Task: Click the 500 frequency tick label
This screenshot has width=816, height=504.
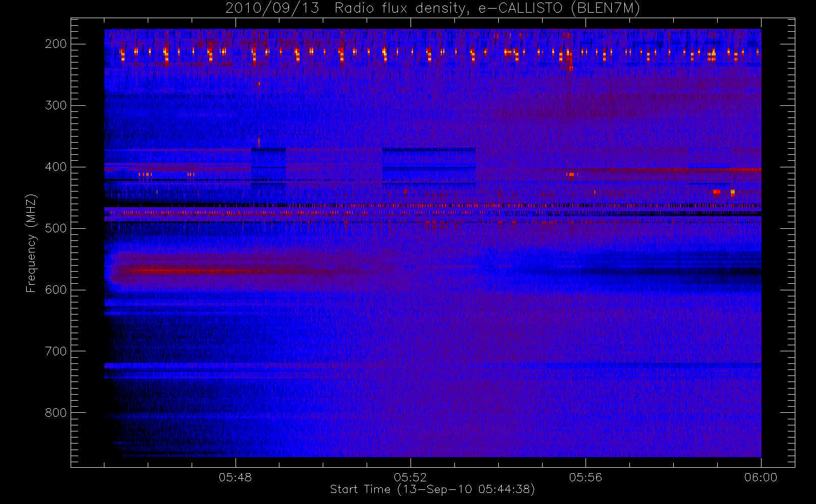Action: pos(56,228)
